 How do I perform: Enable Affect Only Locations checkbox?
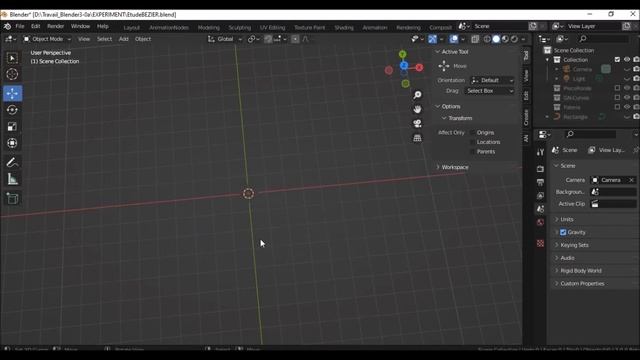click(473, 142)
